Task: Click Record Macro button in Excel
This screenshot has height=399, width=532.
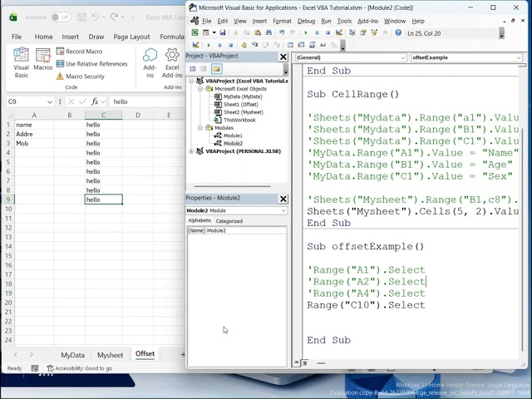Action: coord(80,52)
